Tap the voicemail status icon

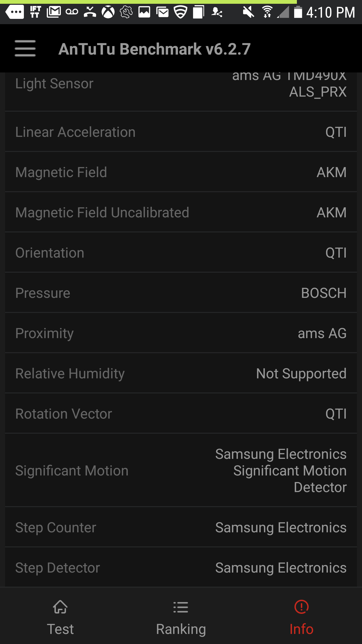(x=72, y=12)
